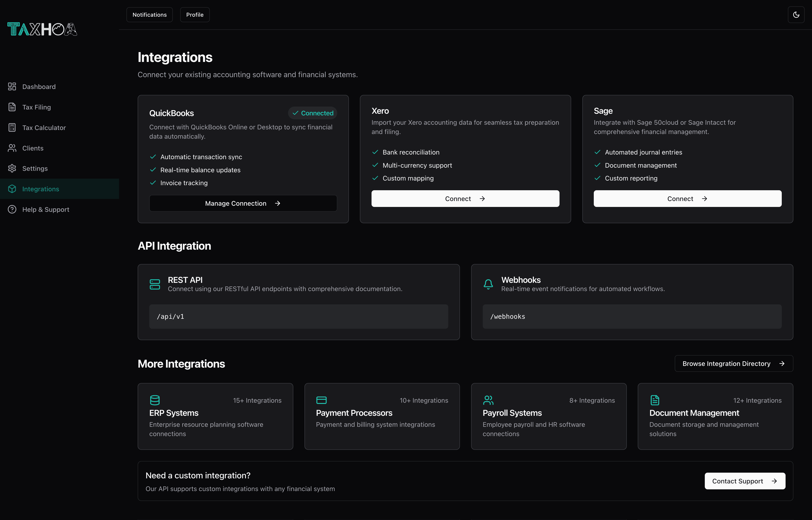Open Notifications from top bar

pyautogui.click(x=149, y=15)
